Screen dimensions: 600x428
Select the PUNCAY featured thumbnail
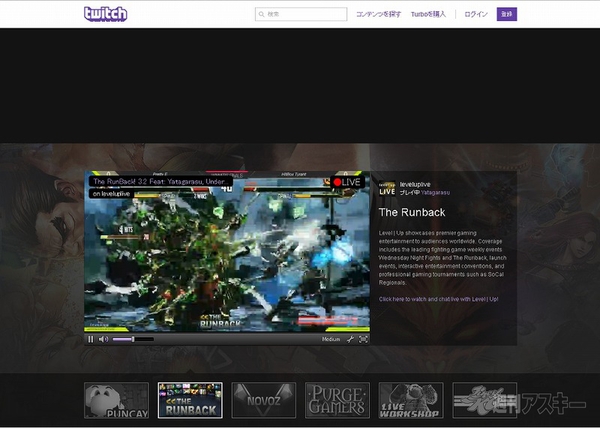tap(116, 400)
